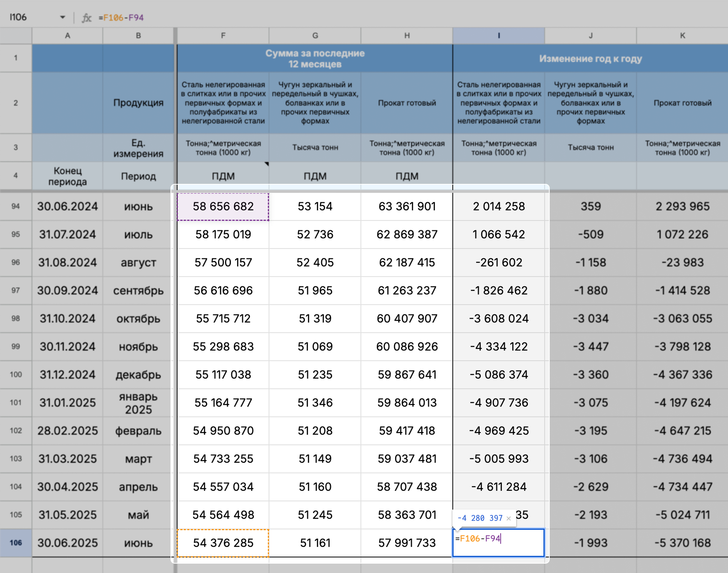The image size is (728, 573).
Task: Click the date cell 31.01.2025
Action: pyautogui.click(x=67, y=403)
